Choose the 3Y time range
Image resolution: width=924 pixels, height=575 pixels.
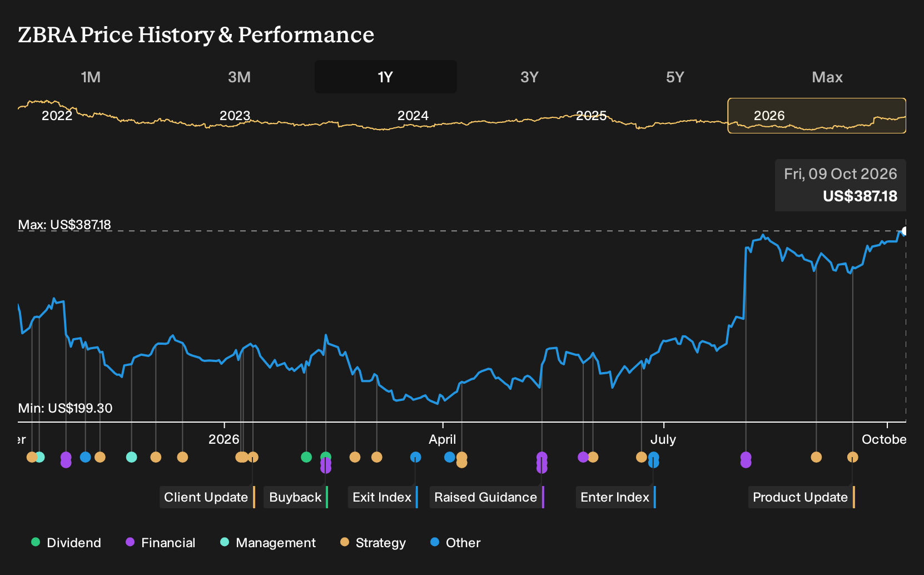pos(529,77)
